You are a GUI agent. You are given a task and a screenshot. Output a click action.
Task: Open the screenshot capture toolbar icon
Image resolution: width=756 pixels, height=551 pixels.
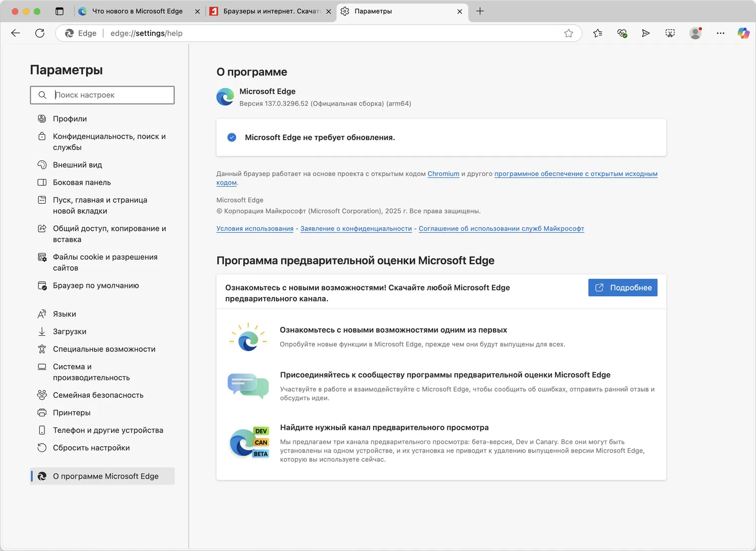[670, 33]
